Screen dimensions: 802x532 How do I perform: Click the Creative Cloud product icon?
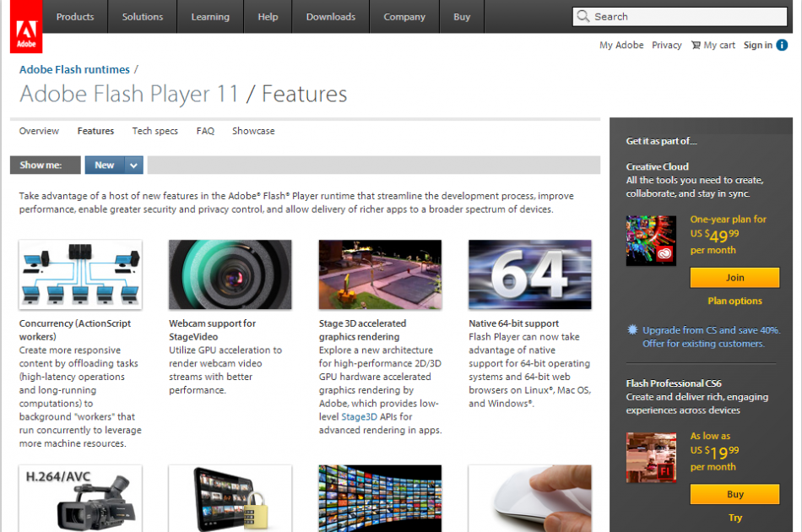pos(651,241)
